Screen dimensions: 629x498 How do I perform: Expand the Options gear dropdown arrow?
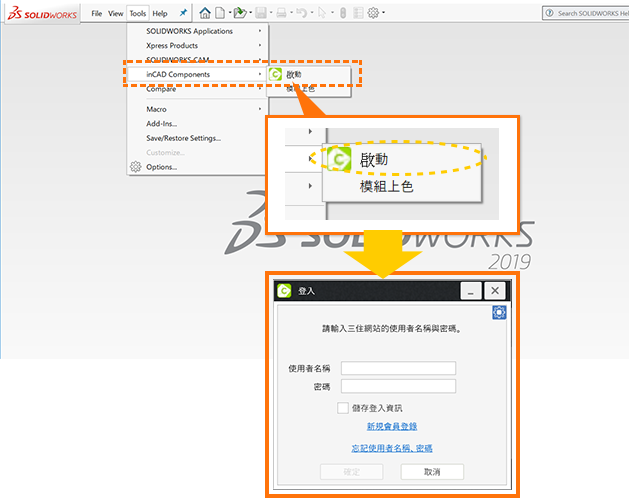point(383,13)
